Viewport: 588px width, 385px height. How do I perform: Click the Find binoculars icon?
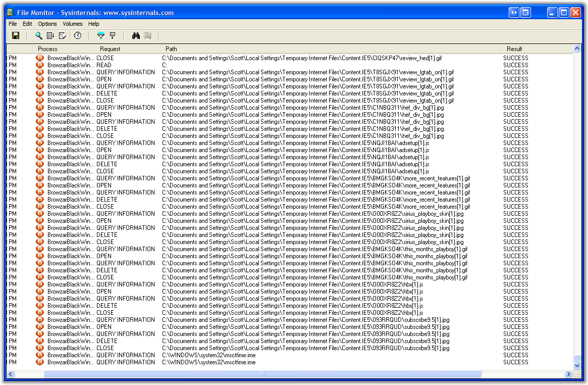coord(136,36)
